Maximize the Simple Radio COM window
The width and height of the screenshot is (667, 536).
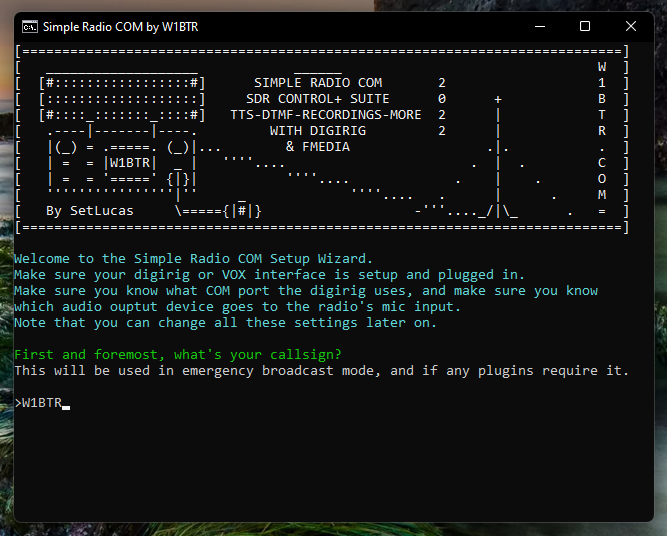pos(585,26)
